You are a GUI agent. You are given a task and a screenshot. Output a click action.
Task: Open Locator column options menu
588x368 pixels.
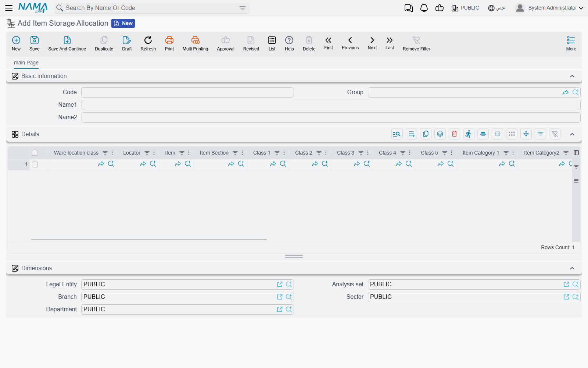154,153
